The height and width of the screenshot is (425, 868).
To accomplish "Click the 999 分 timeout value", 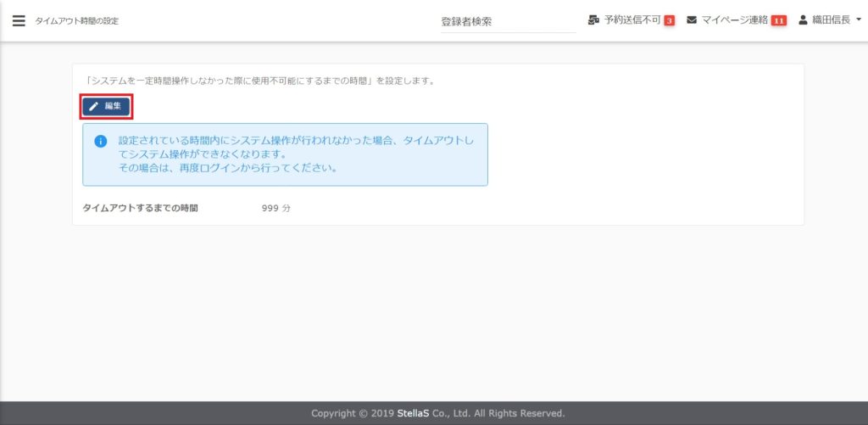I will (x=276, y=208).
